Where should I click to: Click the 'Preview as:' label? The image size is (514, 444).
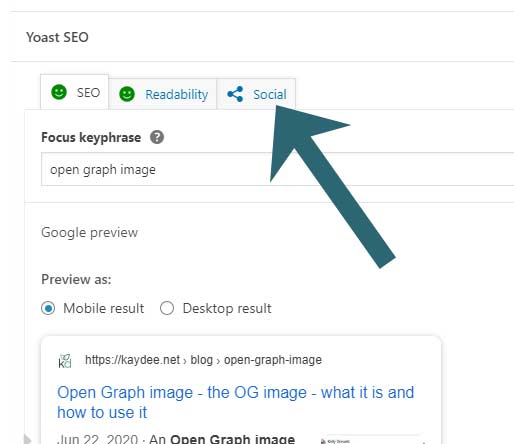pyautogui.click(x=76, y=279)
